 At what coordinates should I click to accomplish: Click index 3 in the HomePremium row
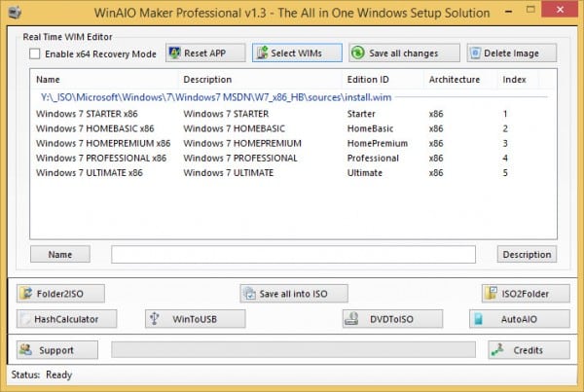coord(505,143)
